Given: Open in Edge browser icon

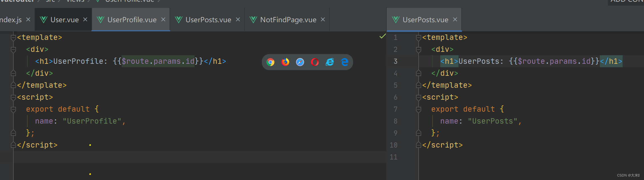Looking at the screenshot, I should 345,62.
